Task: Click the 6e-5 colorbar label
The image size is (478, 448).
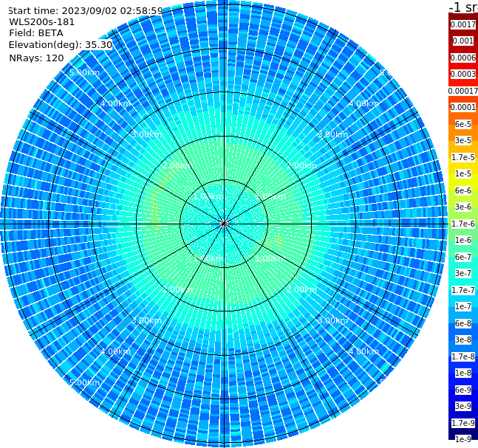Action: point(463,124)
